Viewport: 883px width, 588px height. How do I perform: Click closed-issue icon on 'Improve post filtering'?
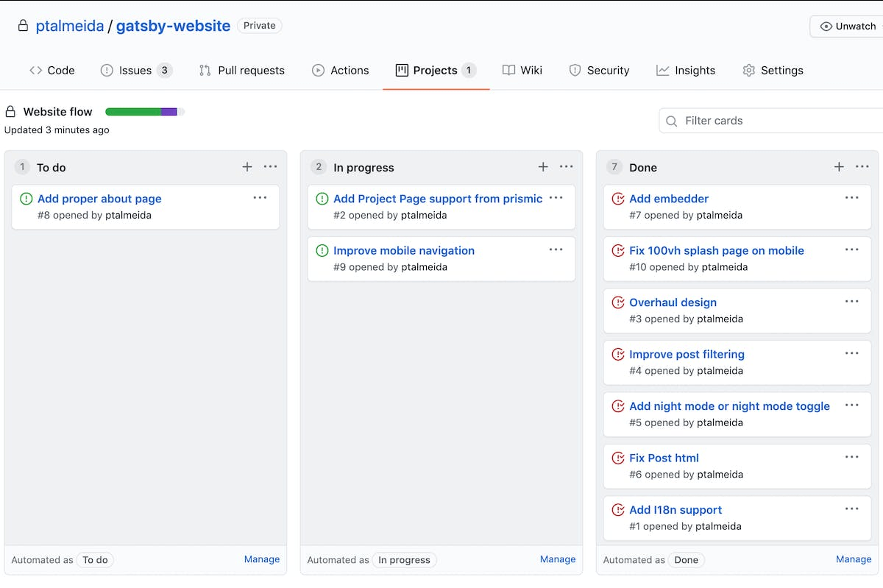[x=618, y=354]
